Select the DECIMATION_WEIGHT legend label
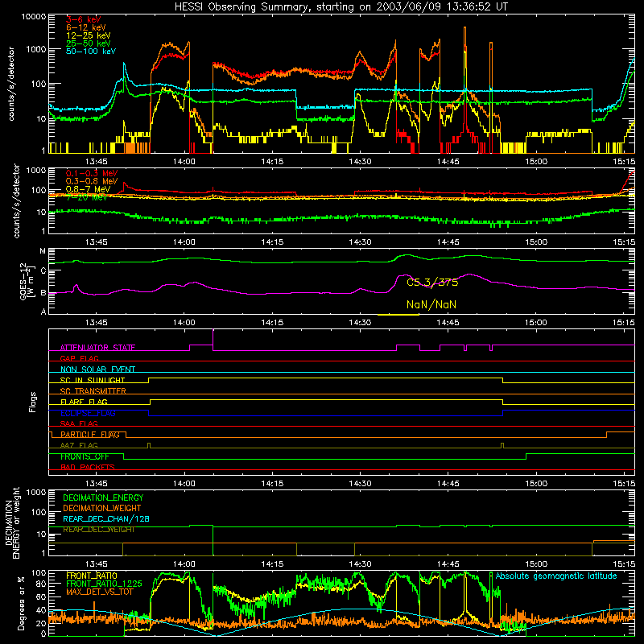644x644 pixels. tap(102, 508)
